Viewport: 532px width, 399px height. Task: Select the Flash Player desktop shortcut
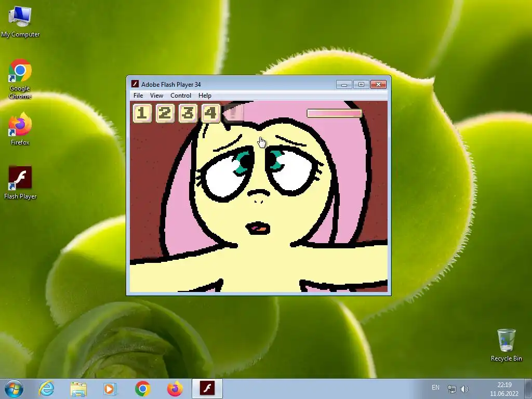point(20,182)
